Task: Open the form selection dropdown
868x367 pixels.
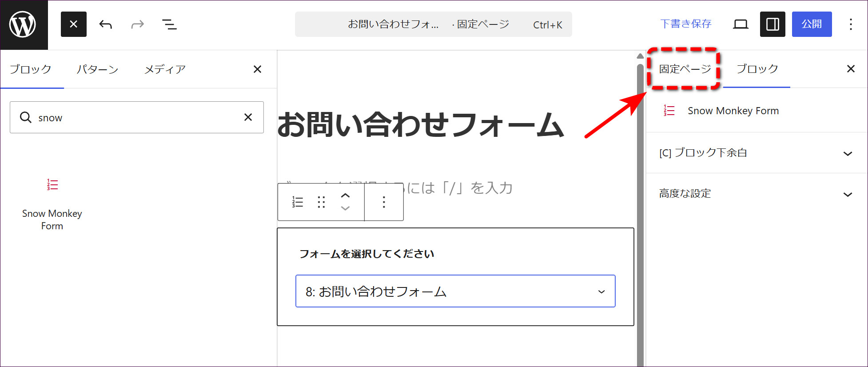Action: click(x=455, y=291)
